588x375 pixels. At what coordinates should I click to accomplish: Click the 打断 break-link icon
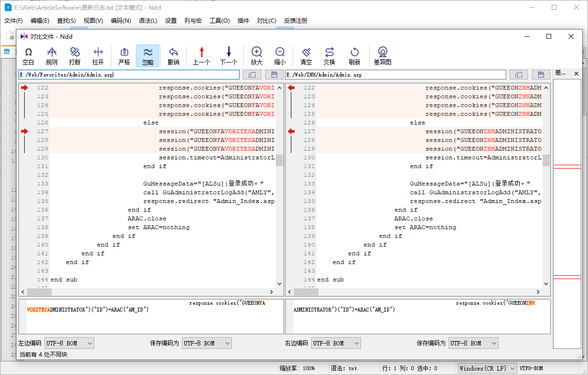click(75, 56)
